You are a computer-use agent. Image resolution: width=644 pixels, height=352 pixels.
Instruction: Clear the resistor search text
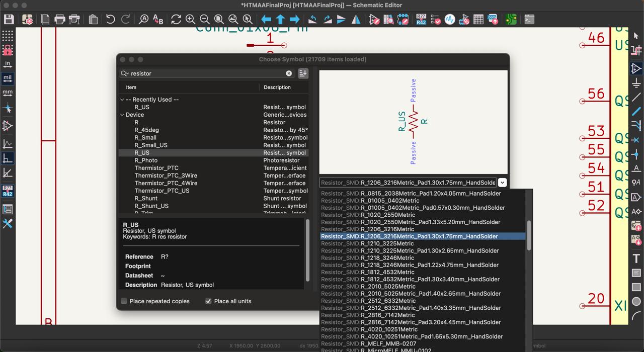pos(289,73)
